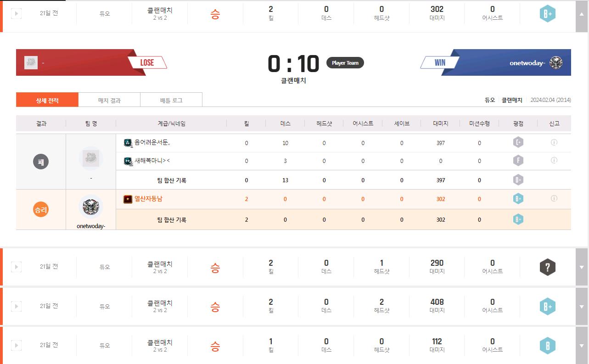Expand the 290 damage match row
This screenshot has height=364, width=589.
point(582,267)
